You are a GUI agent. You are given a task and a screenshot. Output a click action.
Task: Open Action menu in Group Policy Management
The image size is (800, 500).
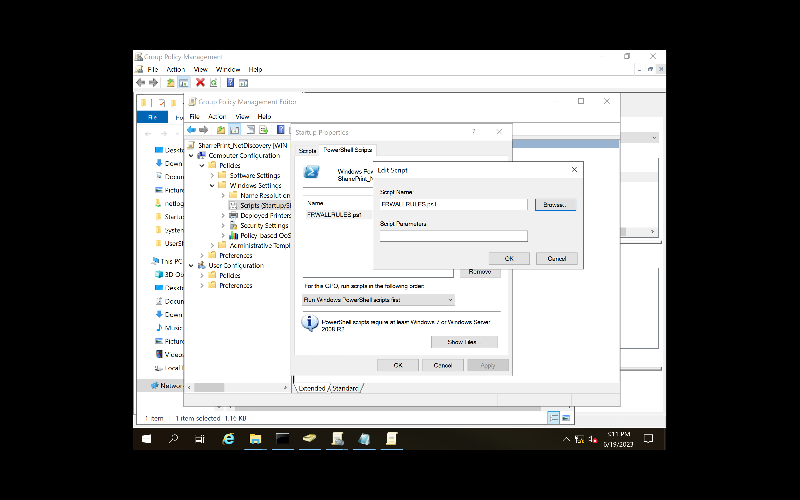(176, 69)
